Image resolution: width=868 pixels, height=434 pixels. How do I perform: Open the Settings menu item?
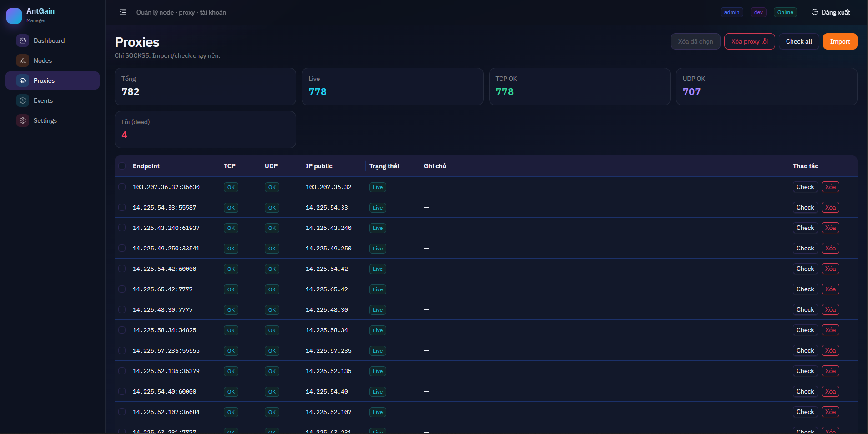[x=52, y=120]
